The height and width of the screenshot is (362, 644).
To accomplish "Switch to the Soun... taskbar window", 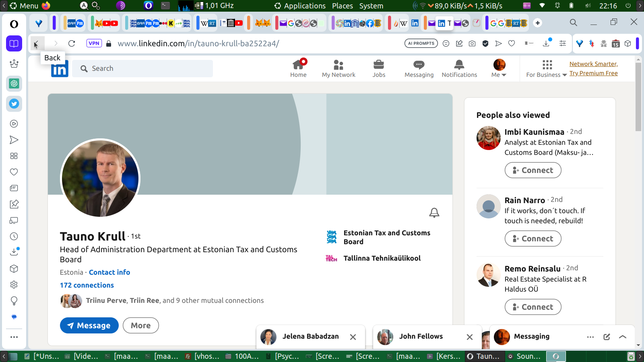I will (524, 356).
